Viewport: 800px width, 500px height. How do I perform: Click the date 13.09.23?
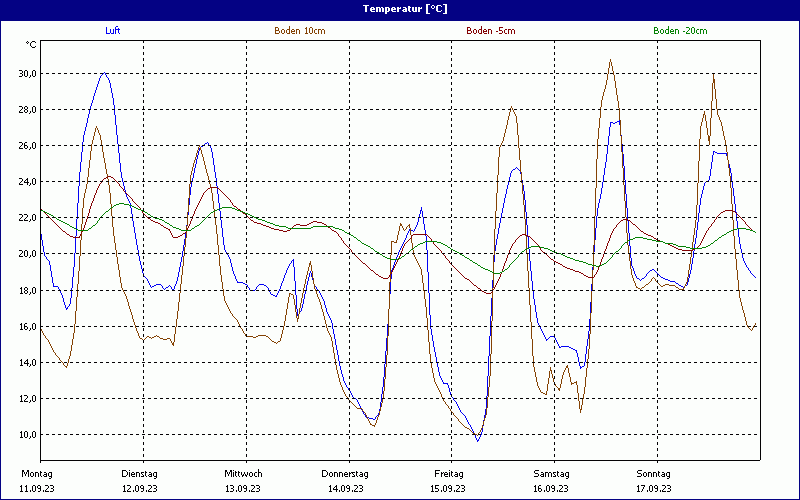243,489
